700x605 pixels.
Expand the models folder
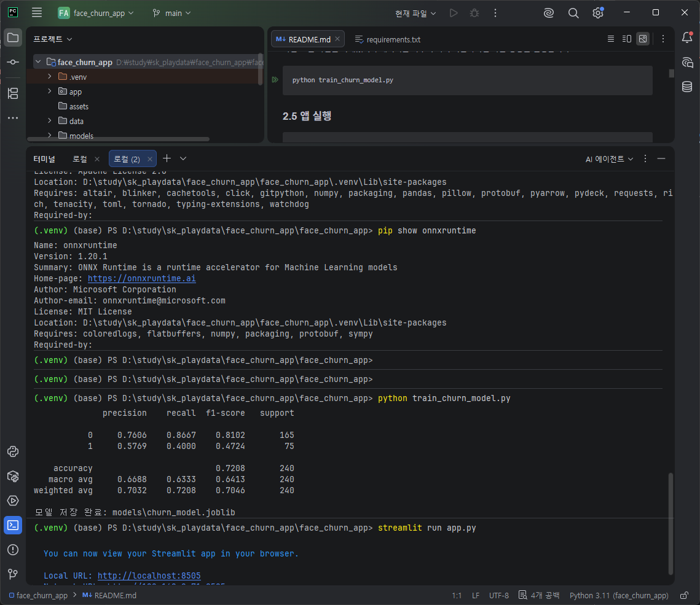50,135
